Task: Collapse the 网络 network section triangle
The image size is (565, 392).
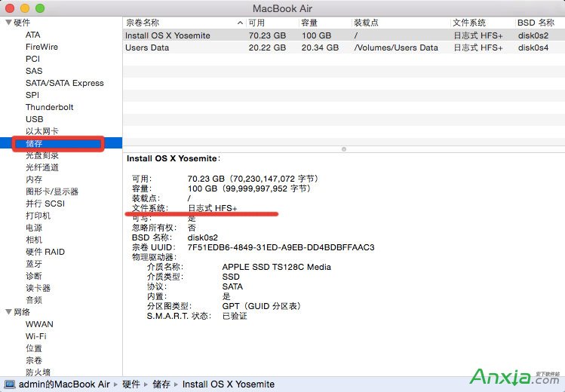Action: tap(8, 312)
